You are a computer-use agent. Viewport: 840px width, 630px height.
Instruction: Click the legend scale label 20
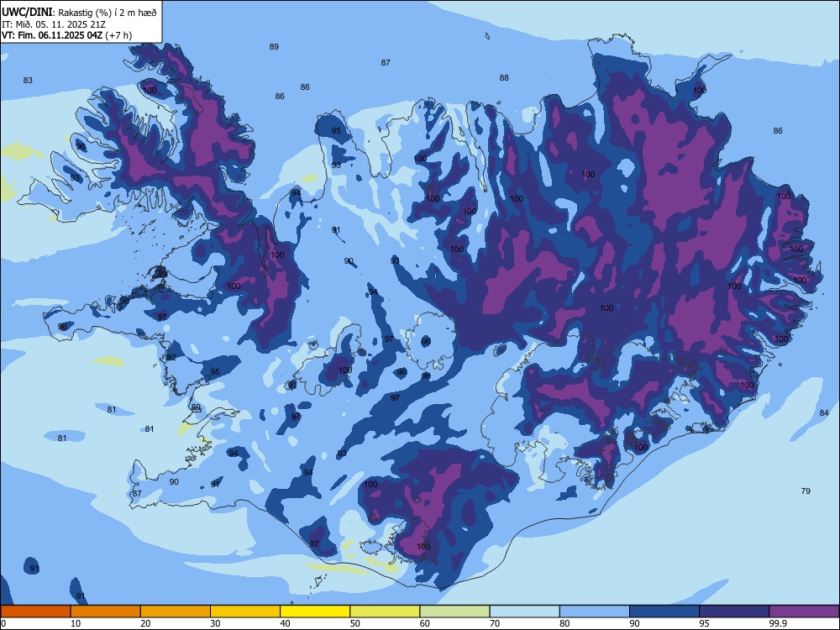[x=145, y=623]
